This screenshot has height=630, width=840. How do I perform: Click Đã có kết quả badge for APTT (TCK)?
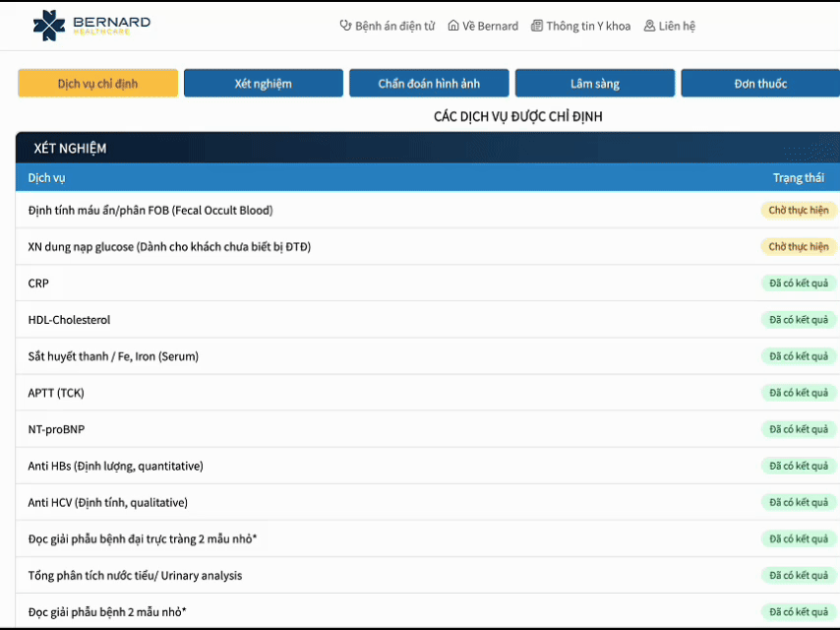798,393
